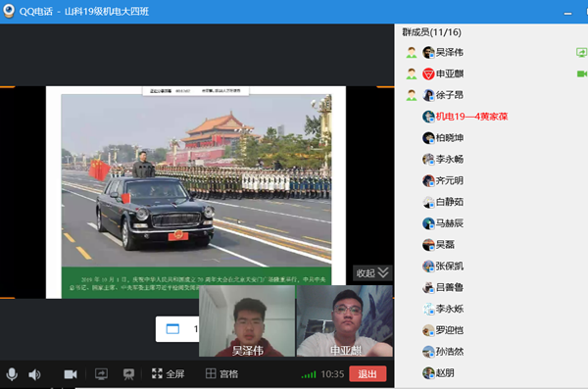Viewport: 588px width, 389px height.
Task: Toggle the speaker volume icon
Action: coord(34,374)
